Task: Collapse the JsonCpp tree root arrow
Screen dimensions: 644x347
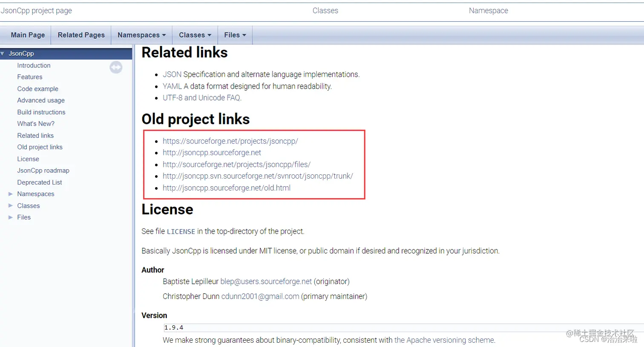Action: pyautogui.click(x=3, y=54)
